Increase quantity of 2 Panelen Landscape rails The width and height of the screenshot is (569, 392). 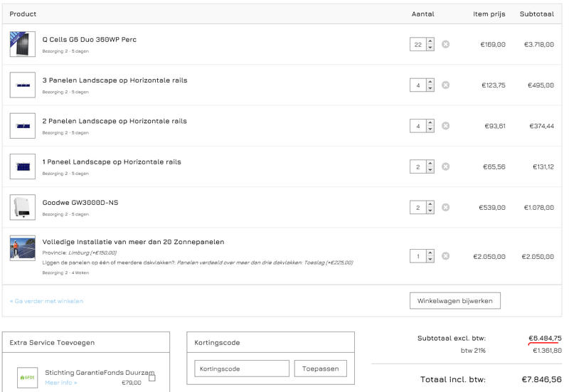(x=430, y=122)
